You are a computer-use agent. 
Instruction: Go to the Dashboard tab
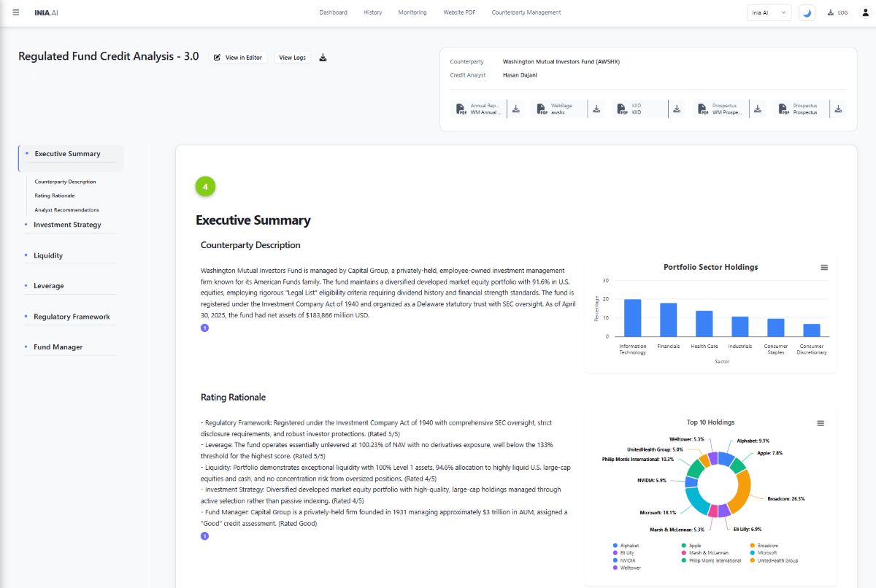(334, 12)
